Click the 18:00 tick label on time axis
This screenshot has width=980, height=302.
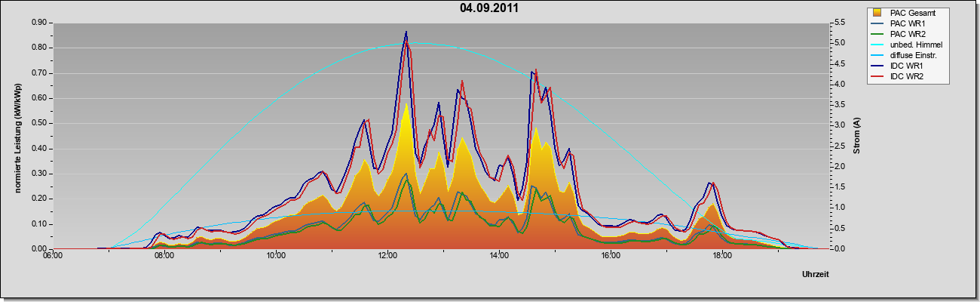[x=722, y=255]
